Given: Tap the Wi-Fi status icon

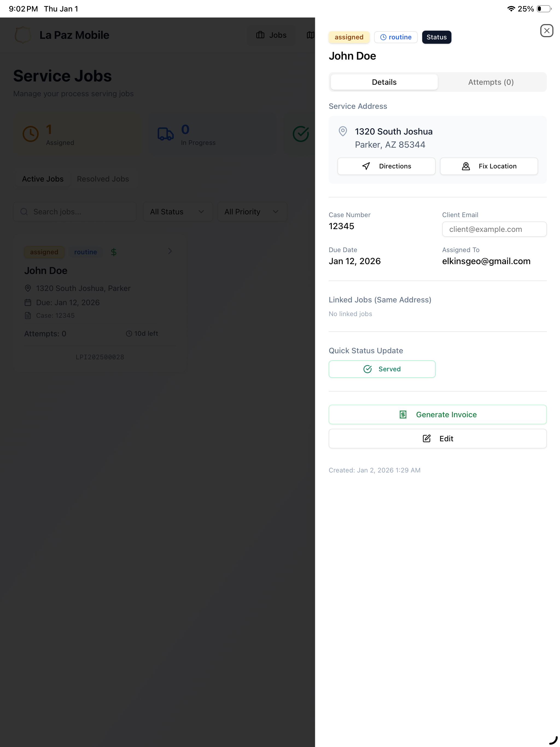Looking at the screenshot, I should [511, 9].
